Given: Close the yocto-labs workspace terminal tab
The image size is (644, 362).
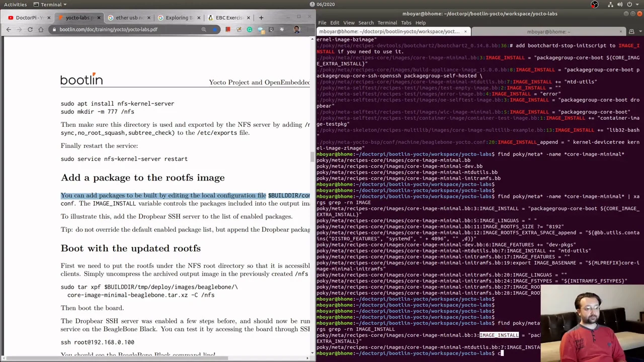Looking at the screenshot, I should click(465, 32).
